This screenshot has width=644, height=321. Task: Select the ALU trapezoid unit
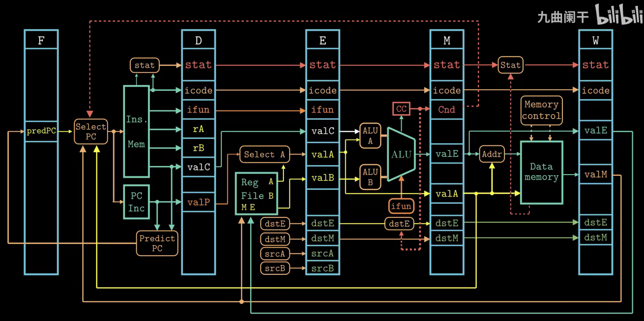[401, 154]
